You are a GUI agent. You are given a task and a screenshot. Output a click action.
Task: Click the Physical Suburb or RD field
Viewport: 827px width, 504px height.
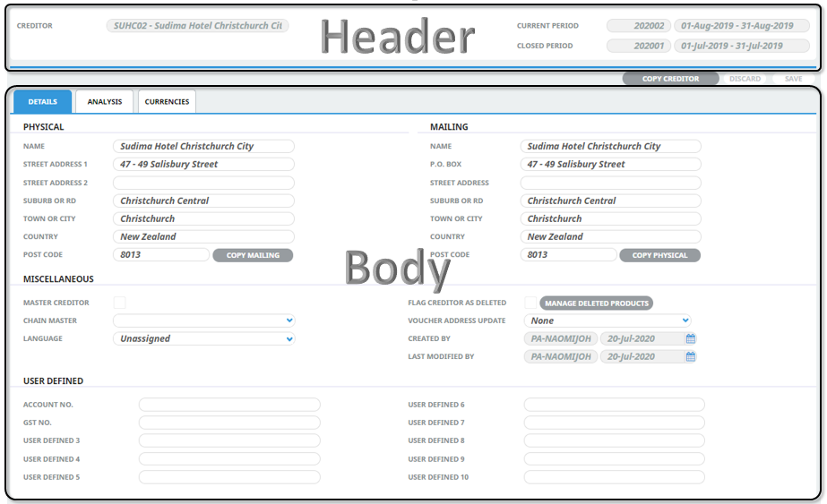[203, 201]
